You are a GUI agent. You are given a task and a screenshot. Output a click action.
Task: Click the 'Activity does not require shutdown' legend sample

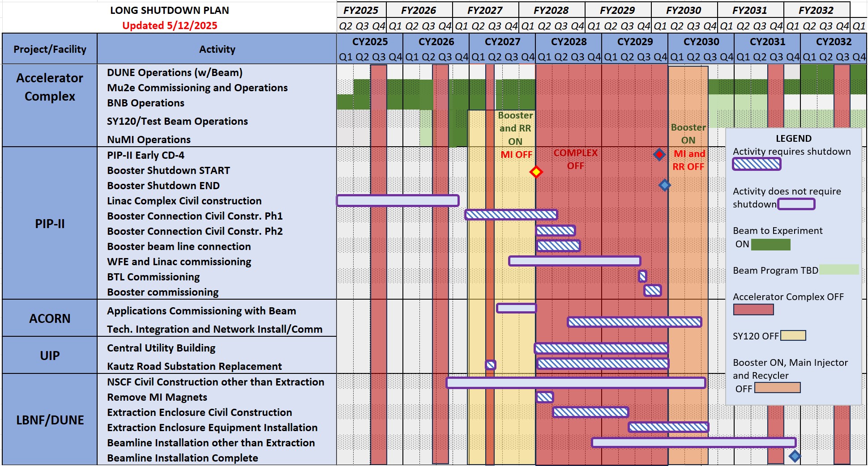pos(796,204)
